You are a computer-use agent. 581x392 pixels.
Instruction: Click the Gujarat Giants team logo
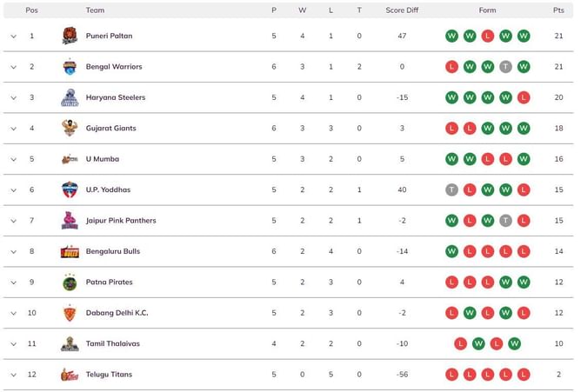pos(70,129)
